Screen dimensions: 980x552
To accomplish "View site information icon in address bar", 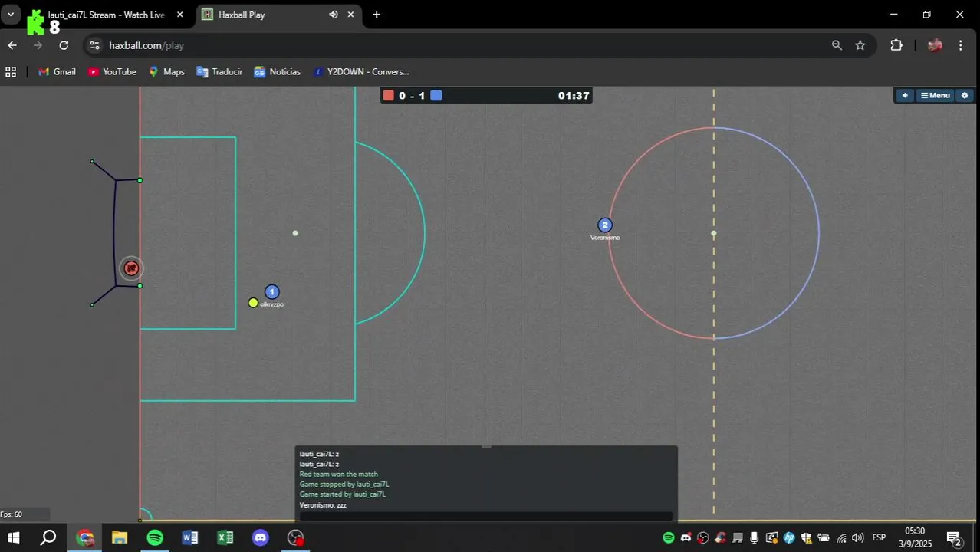I will (94, 45).
